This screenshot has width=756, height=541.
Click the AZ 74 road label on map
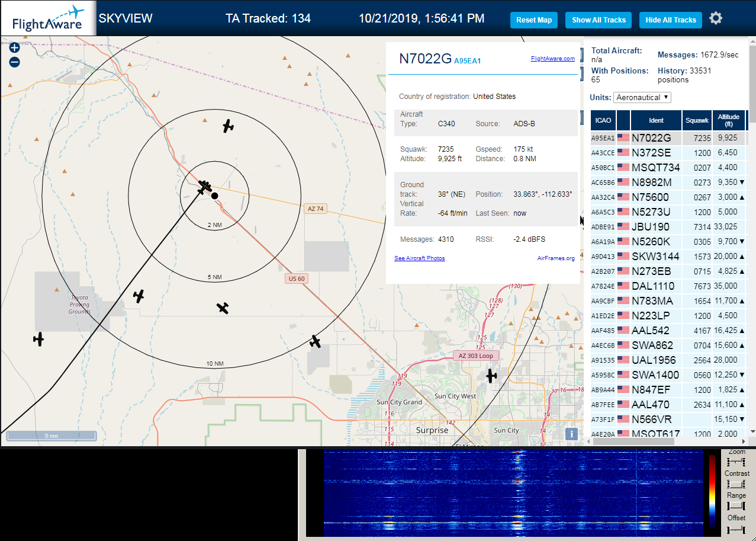pos(316,209)
